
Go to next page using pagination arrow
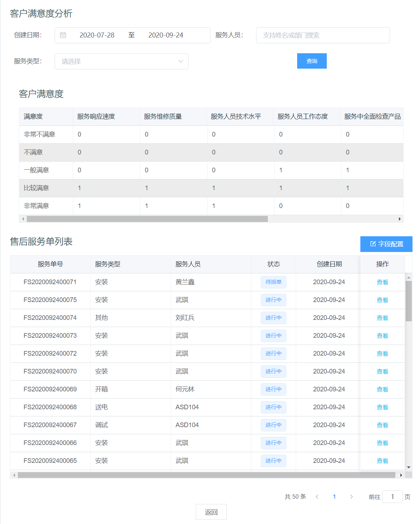click(351, 496)
